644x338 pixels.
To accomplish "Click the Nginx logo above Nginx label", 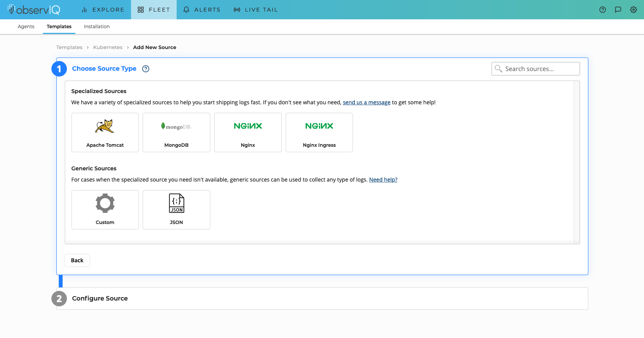I will (x=248, y=126).
